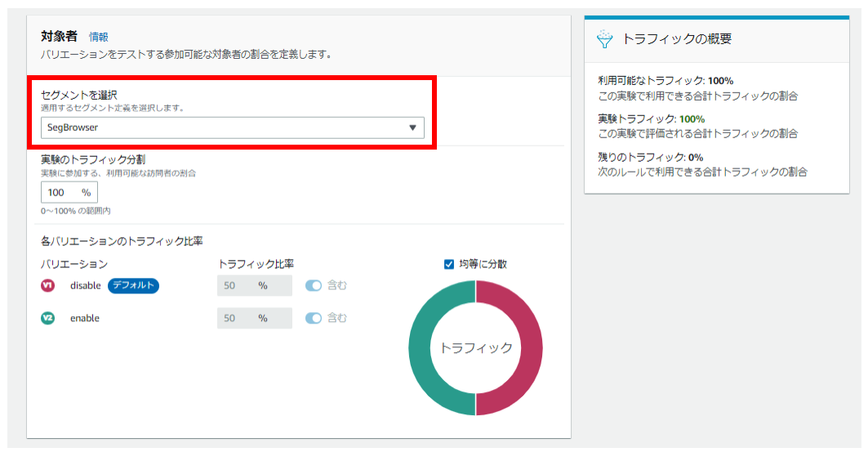The height and width of the screenshot is (452, 868).
Task: Click the red V1 variation icon
Action: tap(47, 285)
